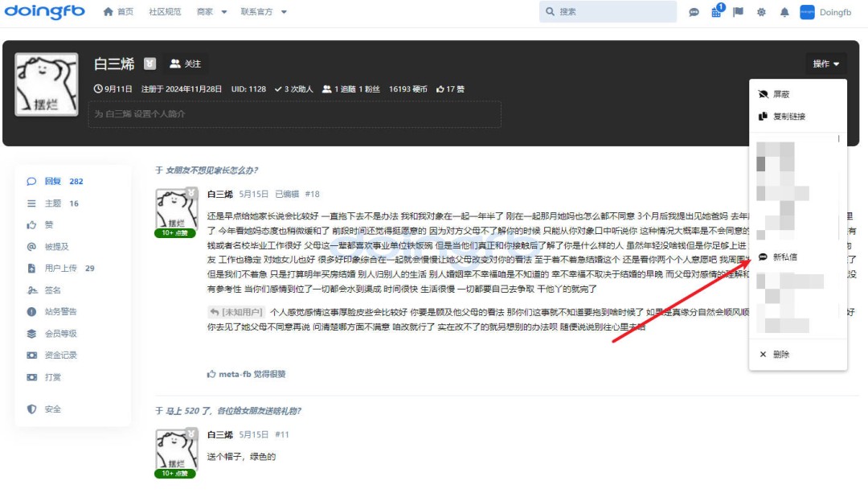Switch to the 主题 sidebar tab
Viewport: 868px width, 497px height.
click(x=53, y=203)
